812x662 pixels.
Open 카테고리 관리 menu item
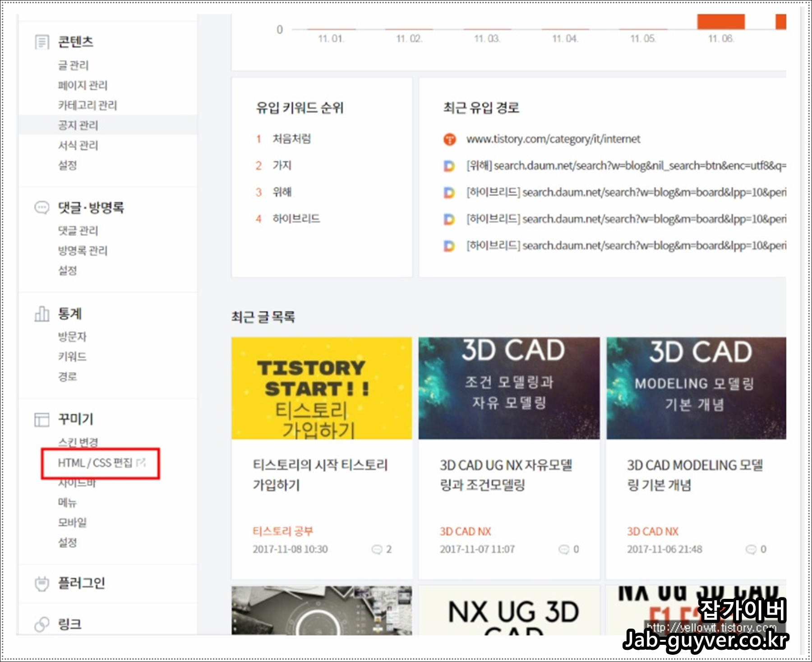pos(88,105)
